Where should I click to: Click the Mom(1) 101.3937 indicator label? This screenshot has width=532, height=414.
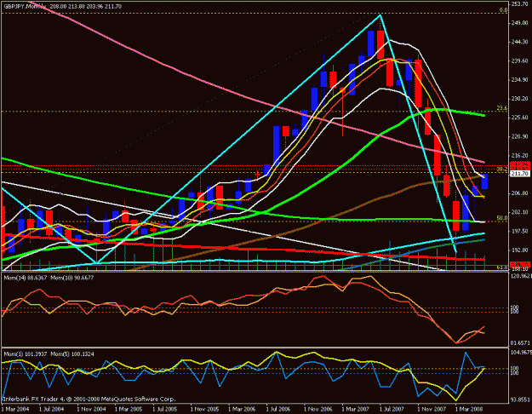pyautogui.click(x=26, y=354)
